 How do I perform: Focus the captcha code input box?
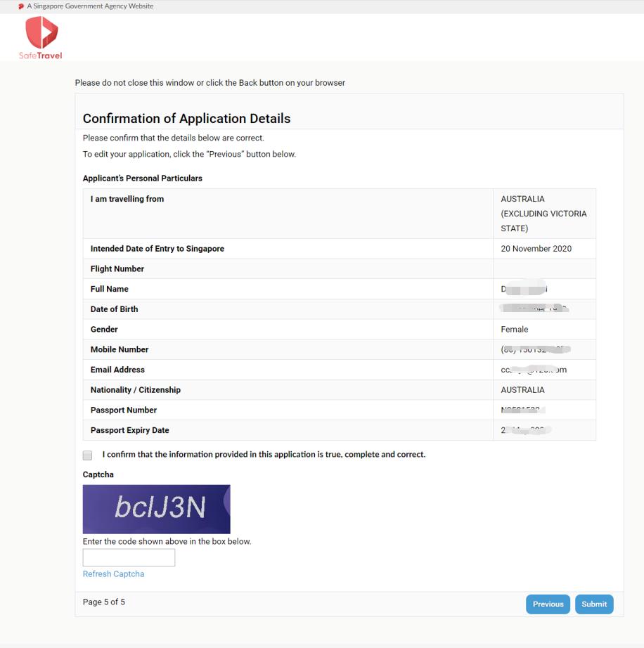(129, 557)
